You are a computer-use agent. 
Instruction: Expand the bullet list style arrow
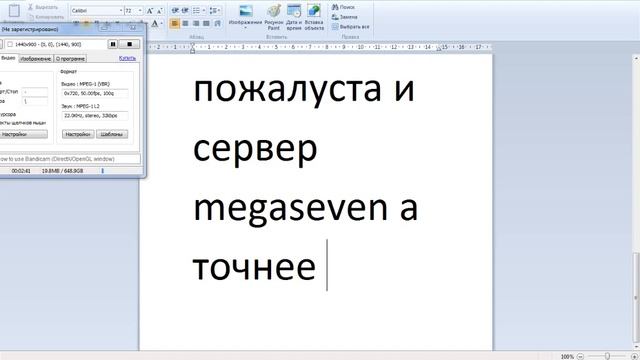[x=204, y=11]
